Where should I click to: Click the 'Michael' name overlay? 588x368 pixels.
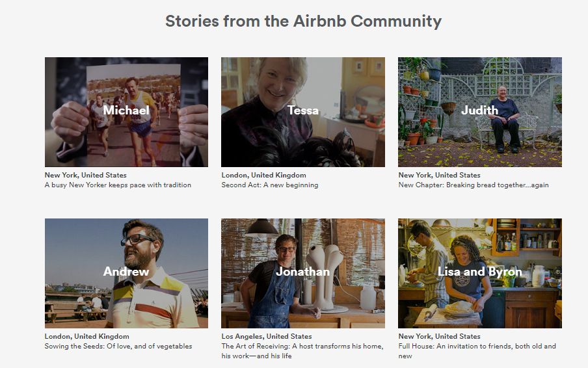pos(126,110)
